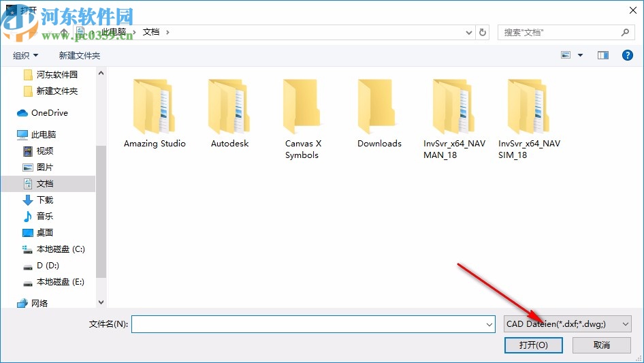Open drive D (D:) in the sidebar

pos(41,266)
